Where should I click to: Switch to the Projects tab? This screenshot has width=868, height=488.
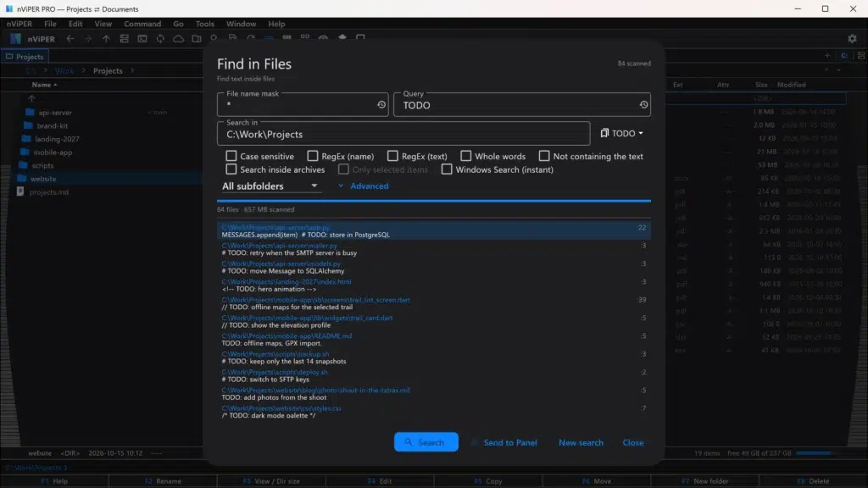[x=25, y=57]
